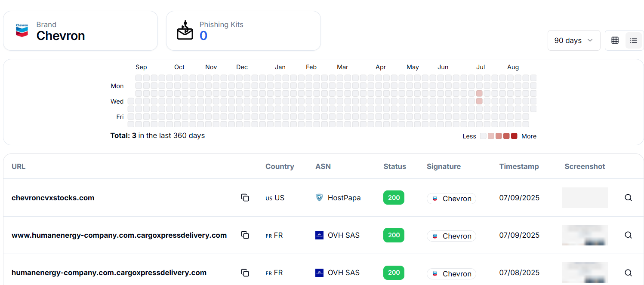Click the darkest red legend swatch
Viewport: 644px width, 285px height.
click(x=514, y=136)
